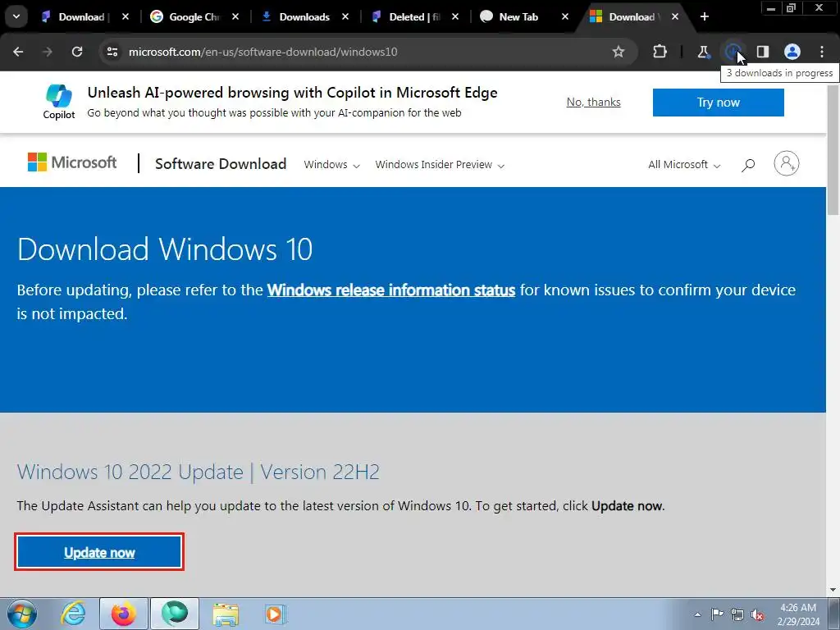The width and height of the screenshot is (840, 630).
Task: Open the Software Download link
Action: tap(221, 164)
